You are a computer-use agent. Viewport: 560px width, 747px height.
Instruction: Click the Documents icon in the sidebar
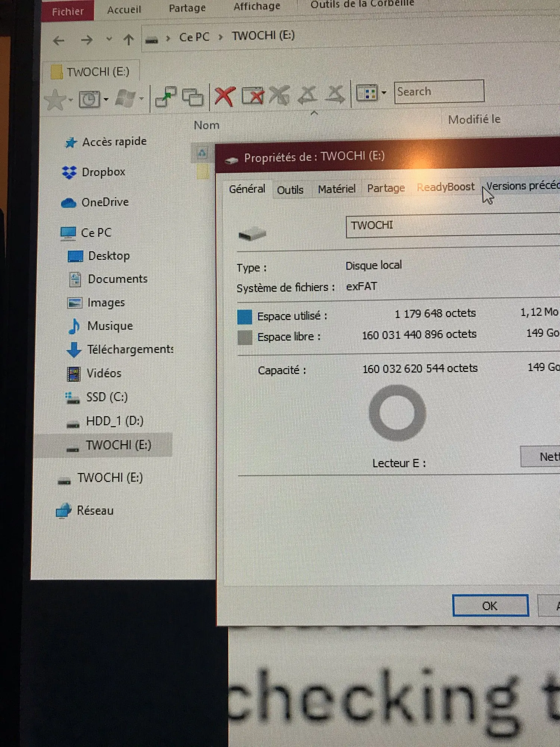[x=75, y=279]
